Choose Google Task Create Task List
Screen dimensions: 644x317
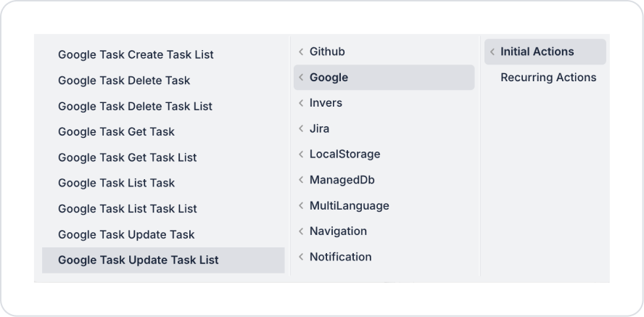[x=136, y=55]
